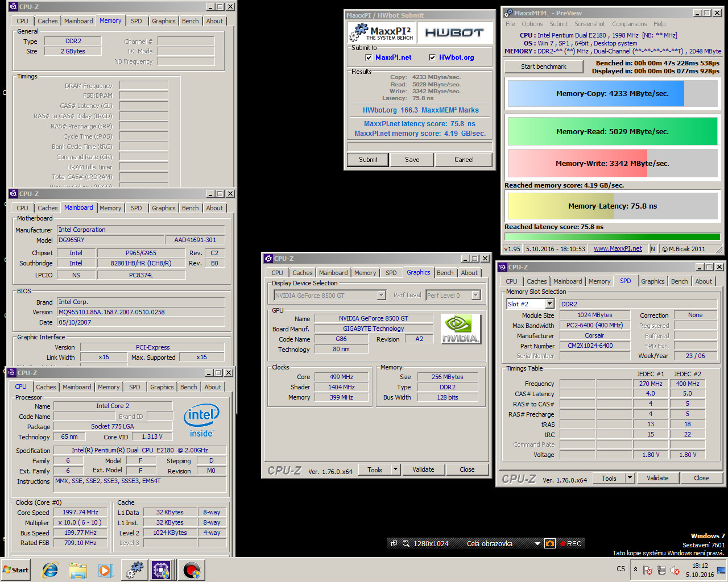728x582 pixels.
Task: Start recording with the REC button
Action: click(570, 543)
